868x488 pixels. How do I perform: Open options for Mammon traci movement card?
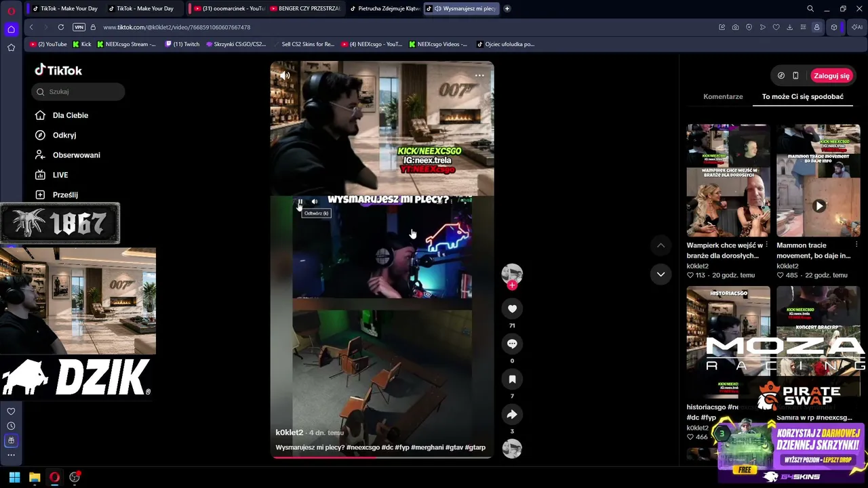[x=856, y=245]
